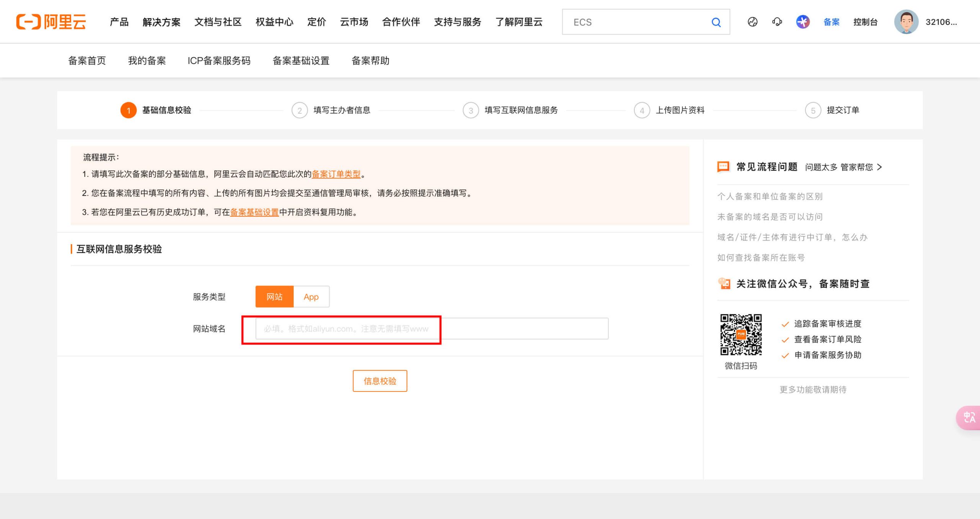Go to 备案首页 tab
The height and width of the screenshot is (519, 980).
(x=87, y=60)
